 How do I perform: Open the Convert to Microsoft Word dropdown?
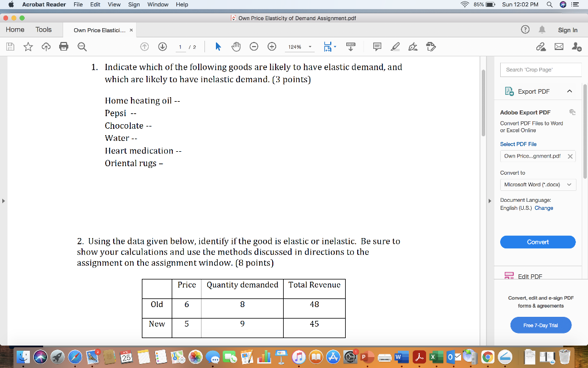click(x=537, y=184)
